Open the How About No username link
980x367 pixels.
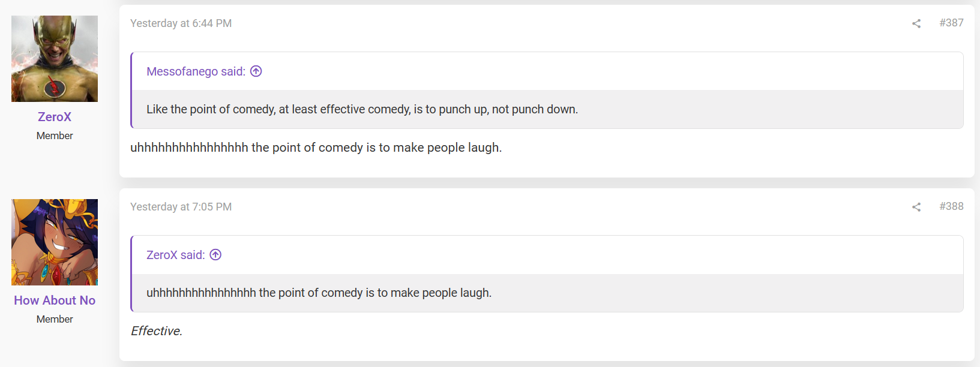coord(55,300)
